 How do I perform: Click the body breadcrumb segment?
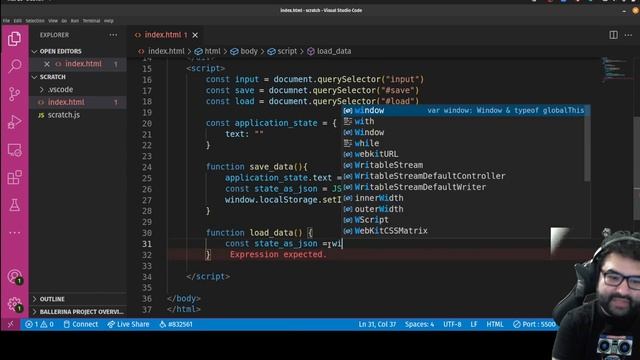pyautogui.click(x=244, y=51)
